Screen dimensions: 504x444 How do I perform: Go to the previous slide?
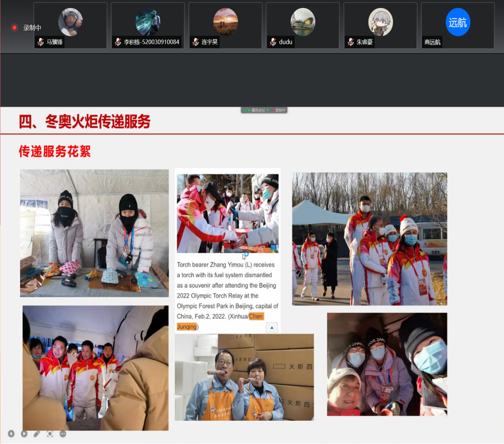pyautogui.click(x=11, y=434)
